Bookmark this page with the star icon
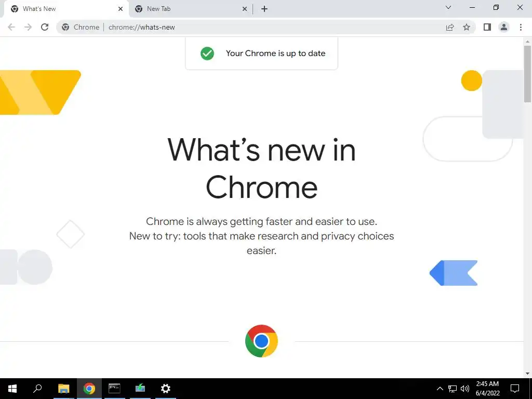This screenshot has height=399, width=532. click(x=467, y=27)
